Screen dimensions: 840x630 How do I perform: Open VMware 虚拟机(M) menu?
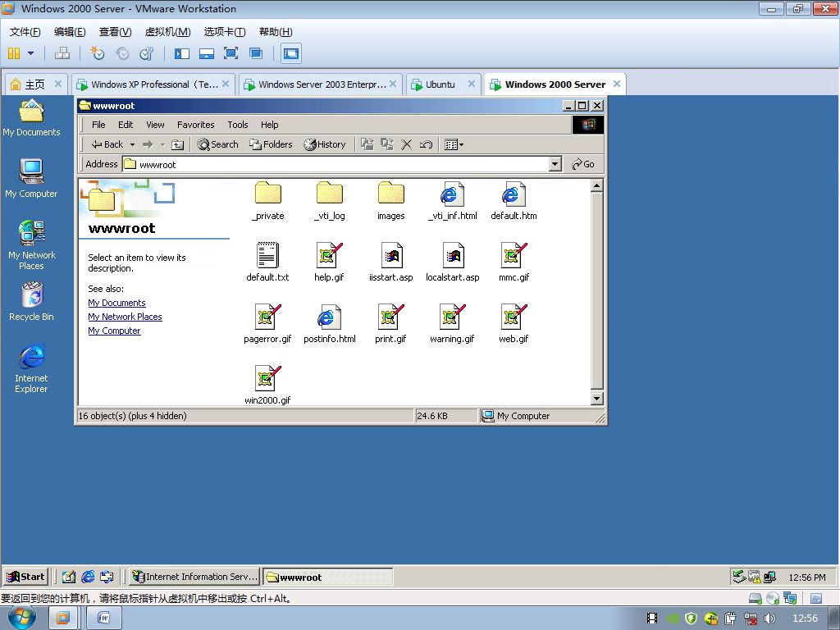167,32
